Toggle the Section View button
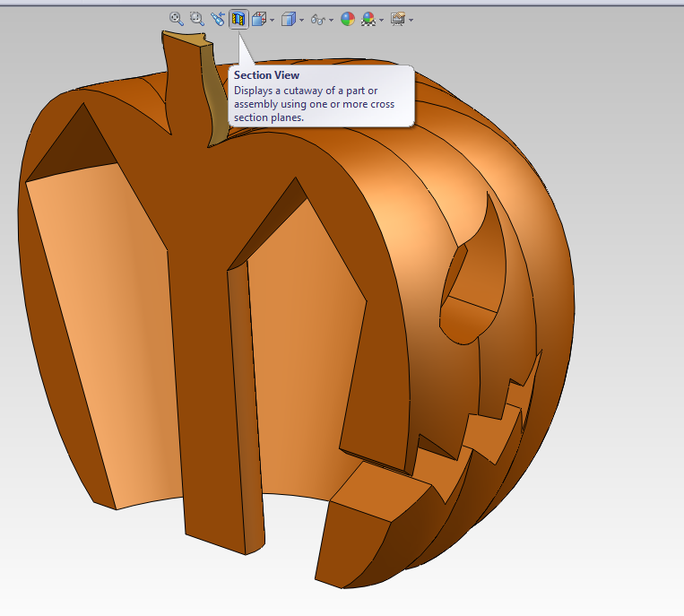 [x=238, y=19]
